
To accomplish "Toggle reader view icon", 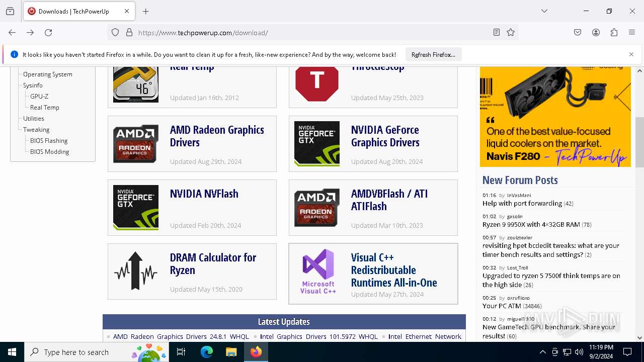I will tap(497, 33).
